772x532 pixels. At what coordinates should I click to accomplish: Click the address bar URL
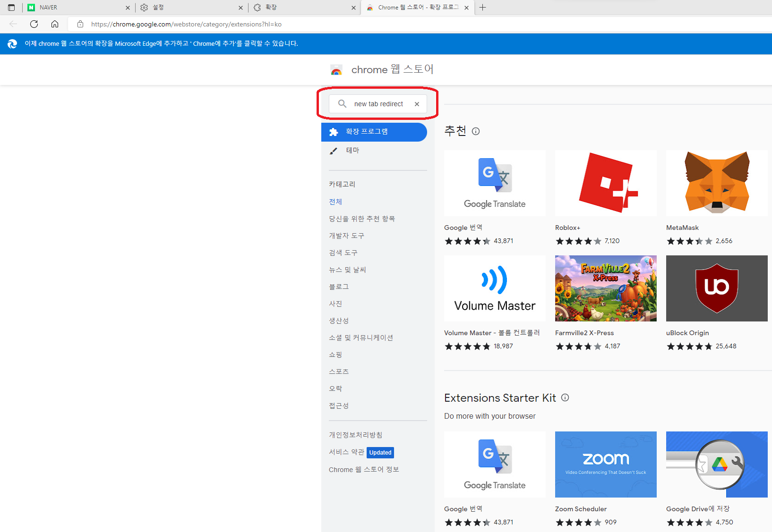186,24
